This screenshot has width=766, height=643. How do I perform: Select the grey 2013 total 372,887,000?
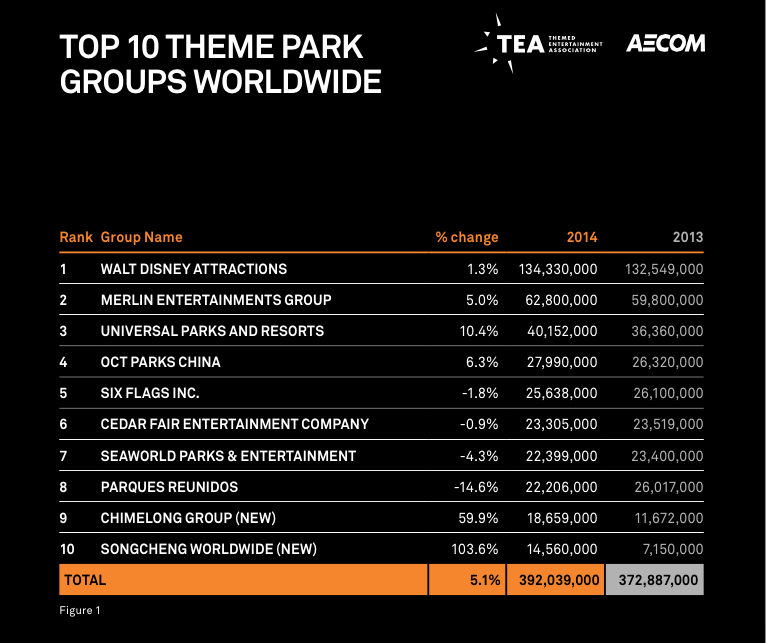coord(654,580)
